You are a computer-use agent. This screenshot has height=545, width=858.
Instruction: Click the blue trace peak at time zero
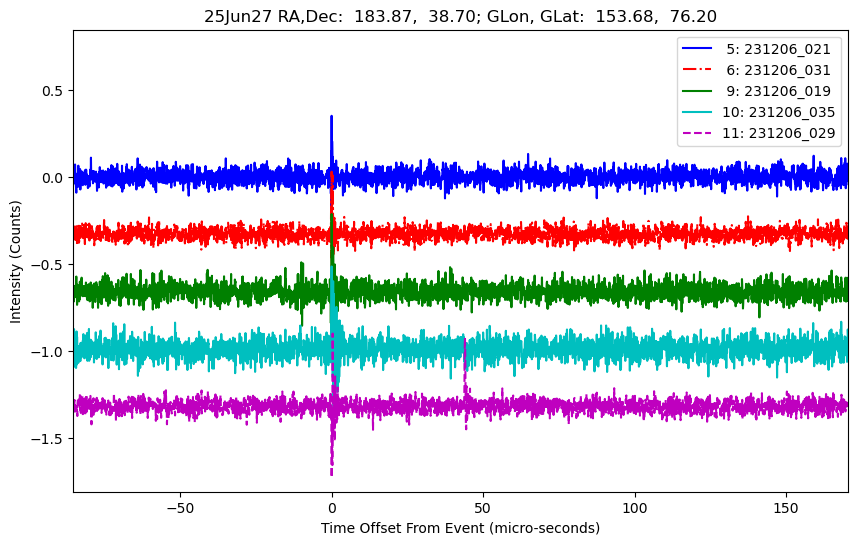[331, 117]
